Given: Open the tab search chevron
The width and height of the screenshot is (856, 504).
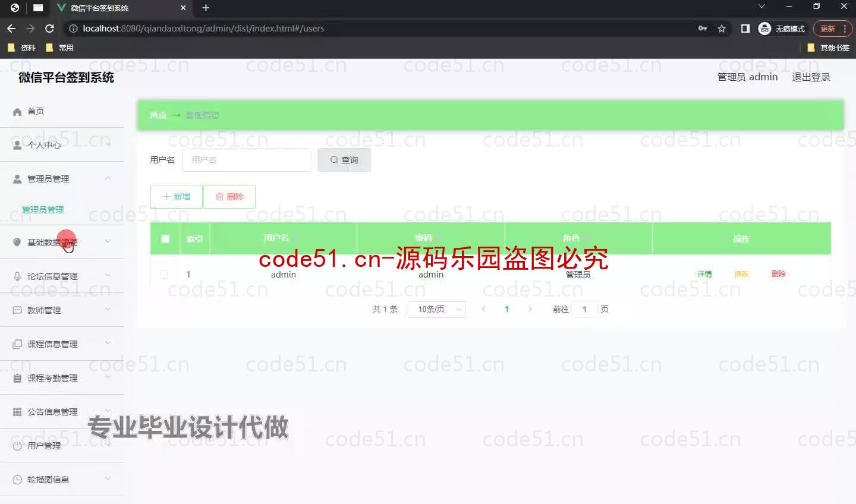Looking at the screenshot, I should pyautogui.click(x=761, y=7).
